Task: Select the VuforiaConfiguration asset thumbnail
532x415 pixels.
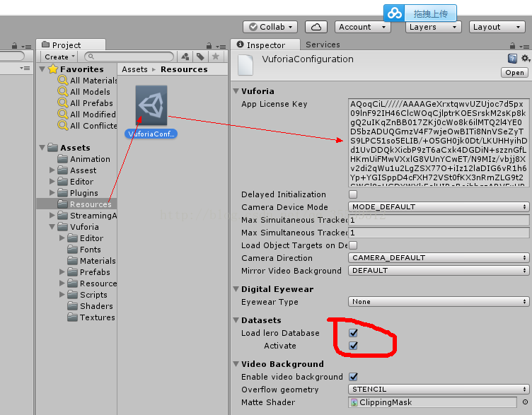Action: coord(151,105)
